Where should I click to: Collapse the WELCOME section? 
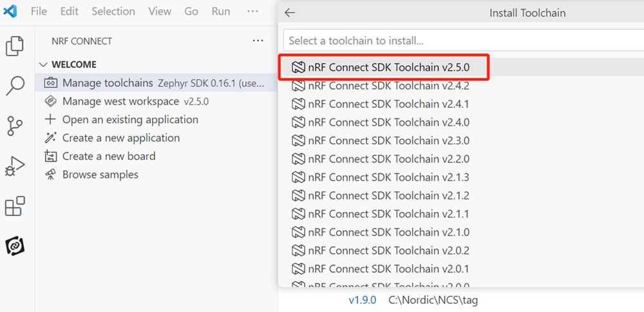(x=44, y=64)
